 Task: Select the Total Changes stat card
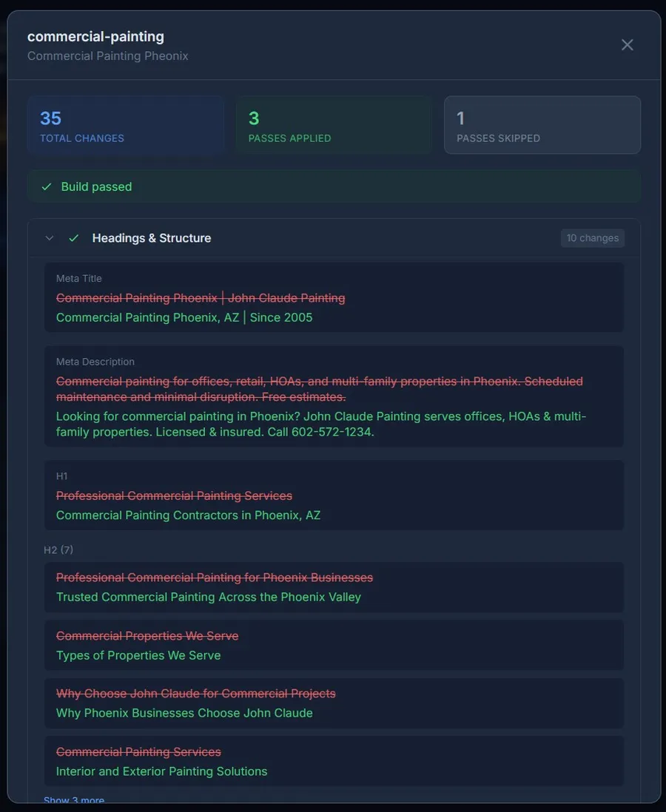pos(126,125)
